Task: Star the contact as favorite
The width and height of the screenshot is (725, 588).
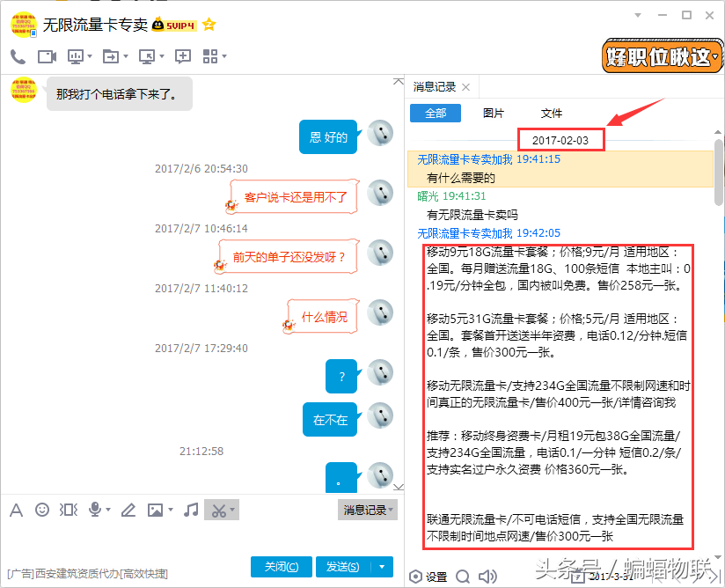Action: tap(209, 26)
